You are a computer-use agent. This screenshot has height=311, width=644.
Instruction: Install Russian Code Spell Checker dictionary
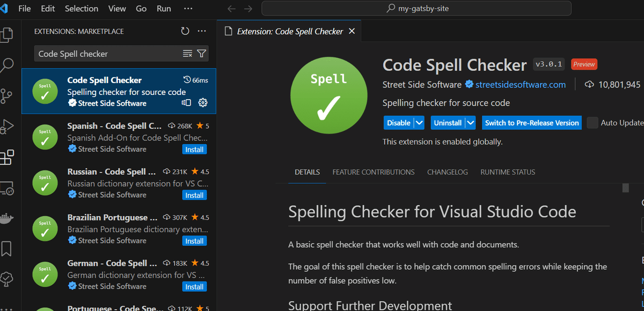click(194, 195)
